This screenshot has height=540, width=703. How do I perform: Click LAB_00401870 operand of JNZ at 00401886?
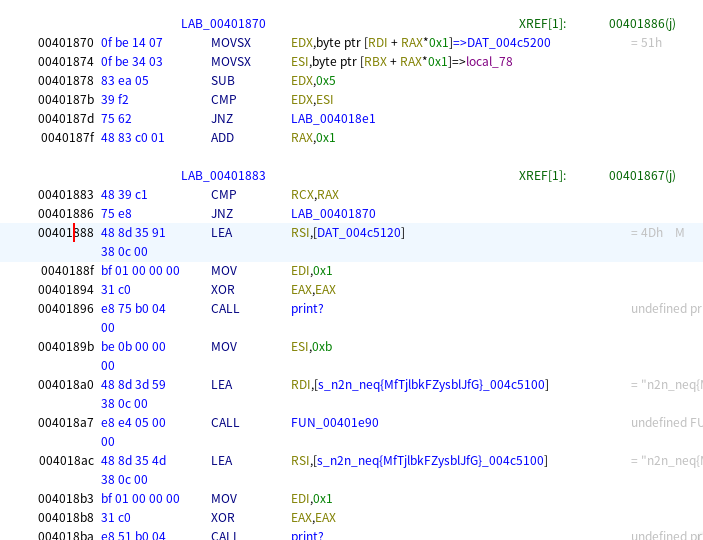pyautogui.click(x=333, y=214)
